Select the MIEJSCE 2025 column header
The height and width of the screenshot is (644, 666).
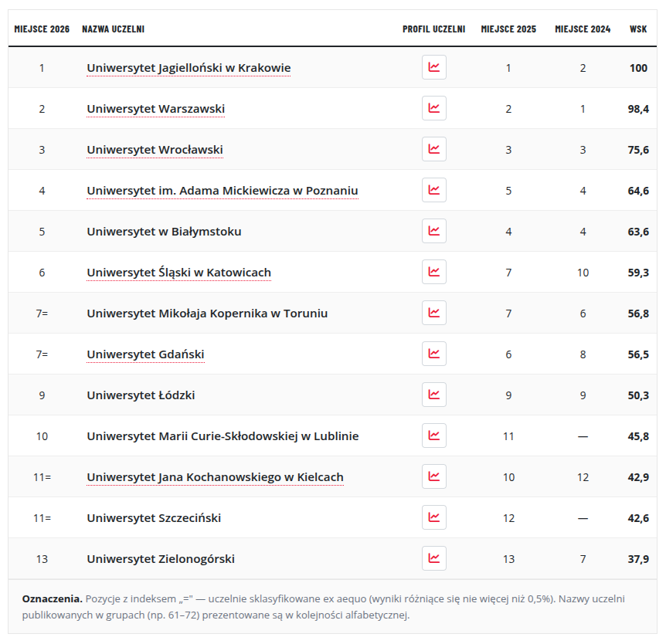tap(508, 29)
